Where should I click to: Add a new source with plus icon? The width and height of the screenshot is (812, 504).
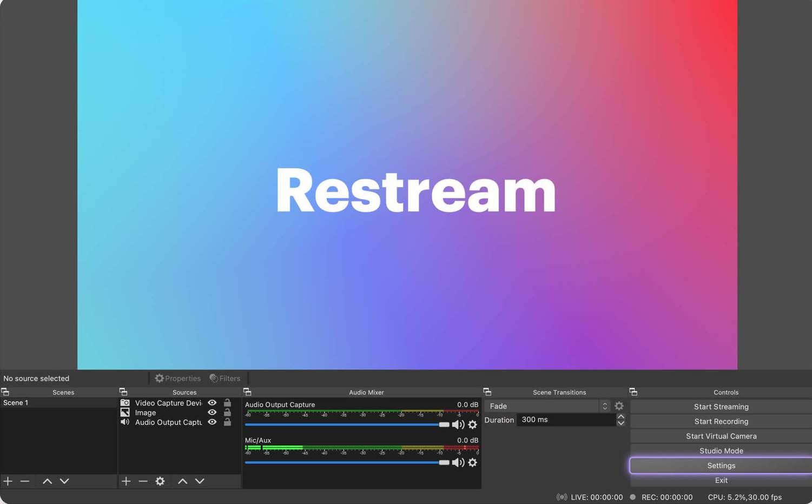126,481
